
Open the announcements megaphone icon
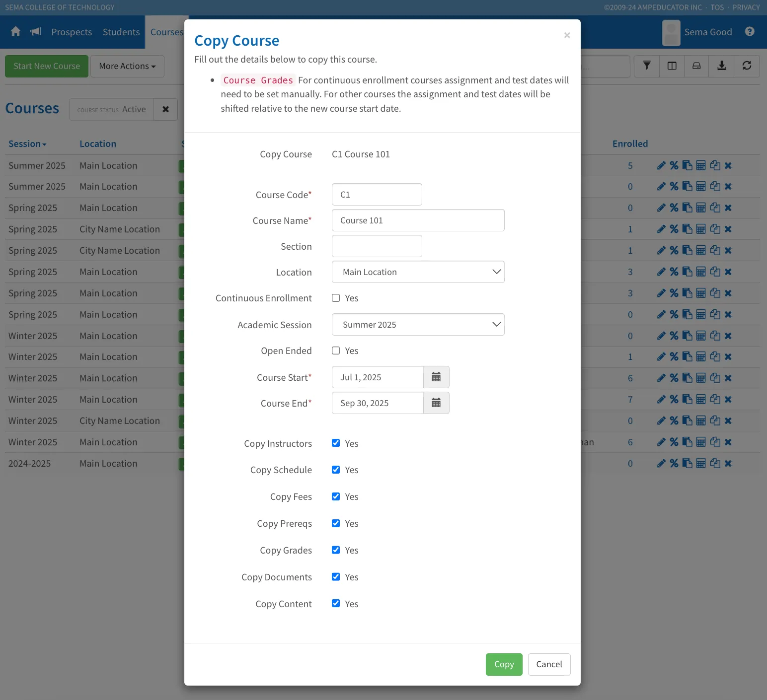tap(36, 32)
